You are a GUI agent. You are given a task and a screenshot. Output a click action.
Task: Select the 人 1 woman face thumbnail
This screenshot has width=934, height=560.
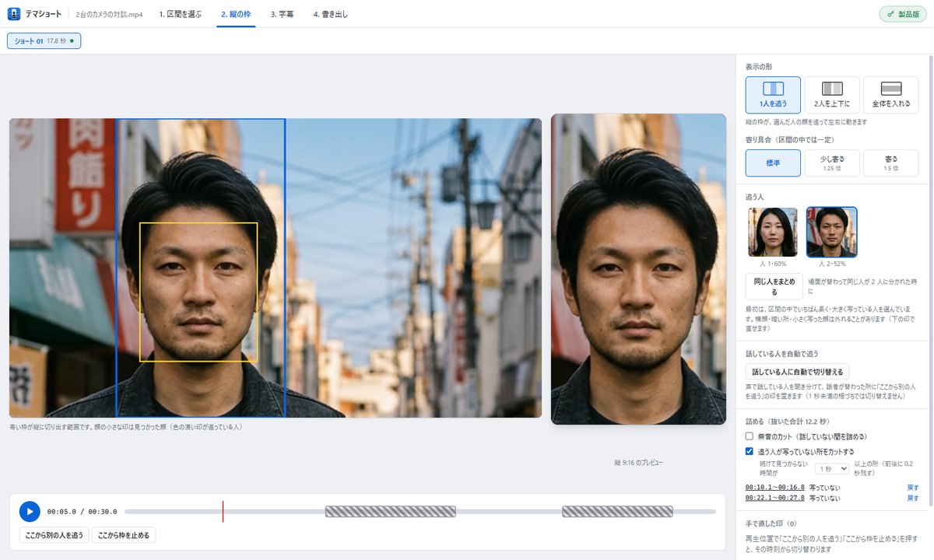(x=773, y=232)
